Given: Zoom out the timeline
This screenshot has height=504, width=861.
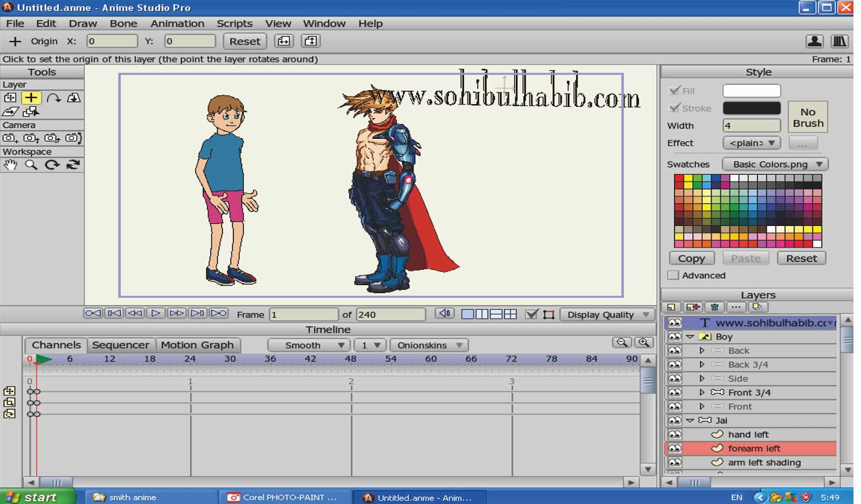Looking at the screenshot, I should 622,343.
